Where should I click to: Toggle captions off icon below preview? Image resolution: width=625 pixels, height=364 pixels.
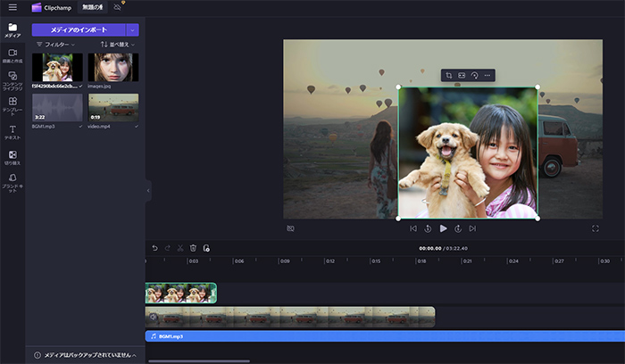(290, 228)
